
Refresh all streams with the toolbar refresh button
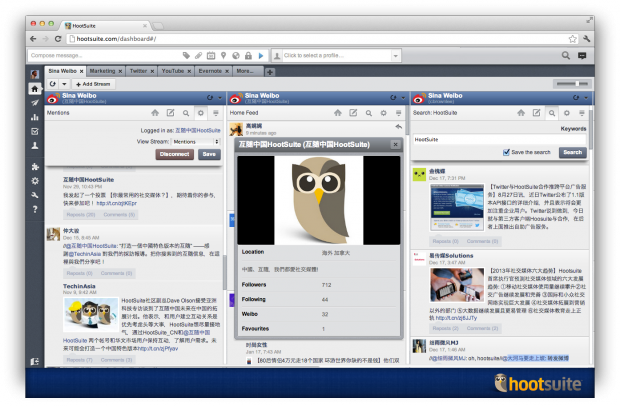(x=53, y=84)
